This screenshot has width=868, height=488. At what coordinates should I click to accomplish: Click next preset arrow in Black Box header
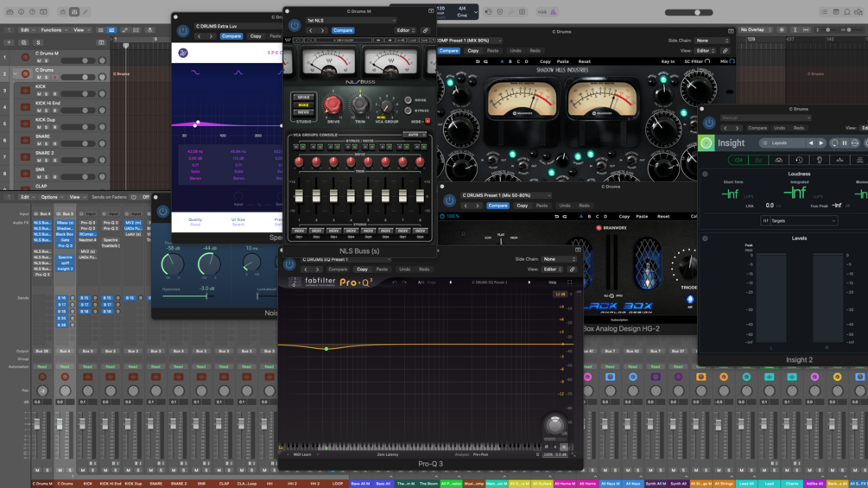click(477, 206)
